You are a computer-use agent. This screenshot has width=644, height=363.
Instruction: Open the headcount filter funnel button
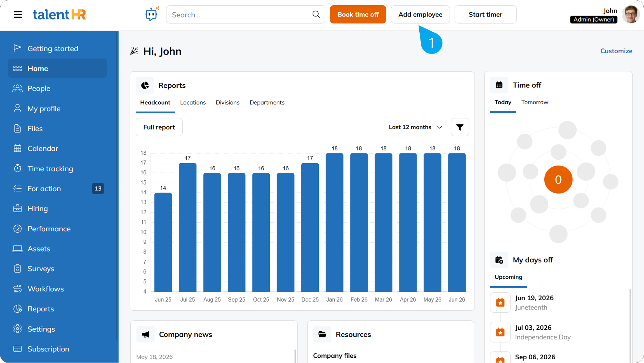pos(460,127)
